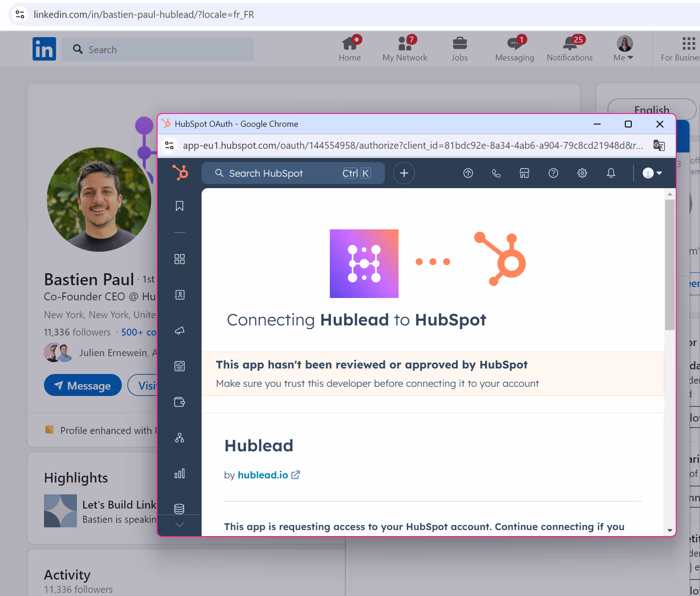This screenshot has width=700, height=596.
Task: Open the Me dropdown on LinkedIn
Action: pyautogui.click(x=623, y=49)
